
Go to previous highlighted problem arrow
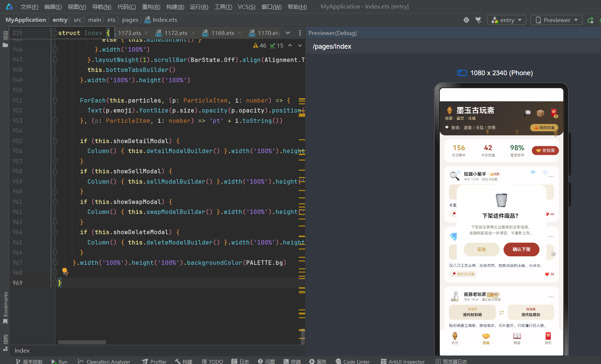pyautogui.click(x=290, y=45)
